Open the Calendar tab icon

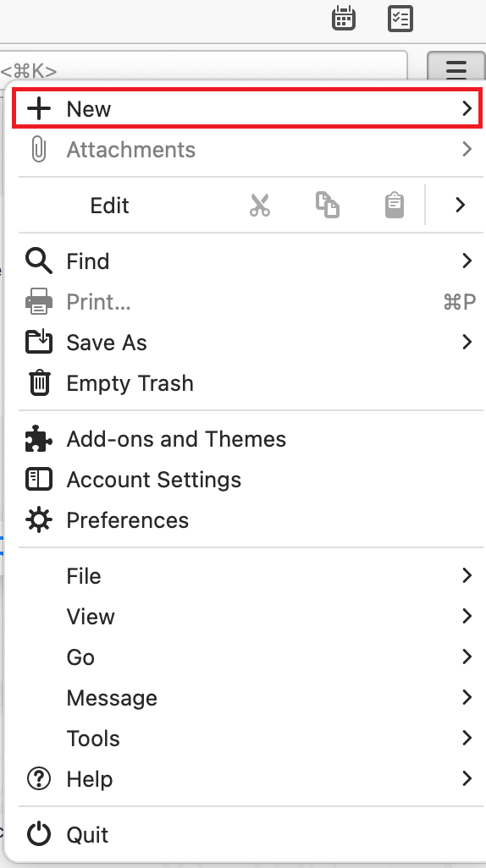point(344,19)
